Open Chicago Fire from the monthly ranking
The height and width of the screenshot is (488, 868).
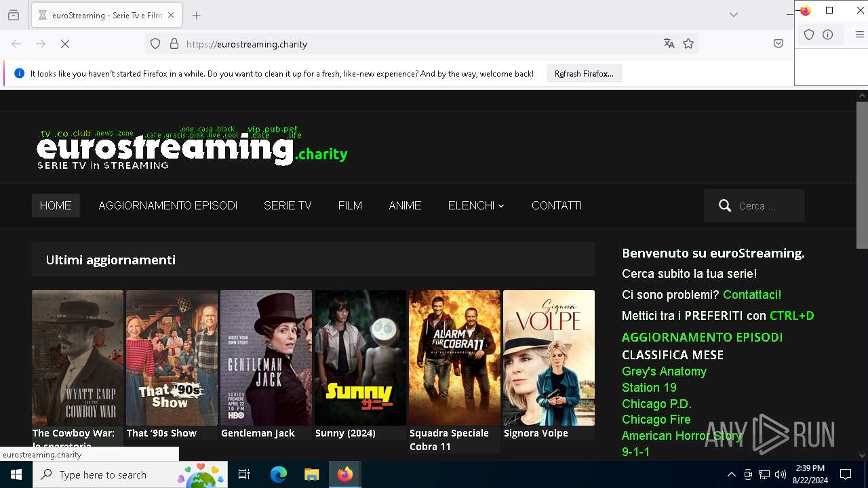click(656, 420)
